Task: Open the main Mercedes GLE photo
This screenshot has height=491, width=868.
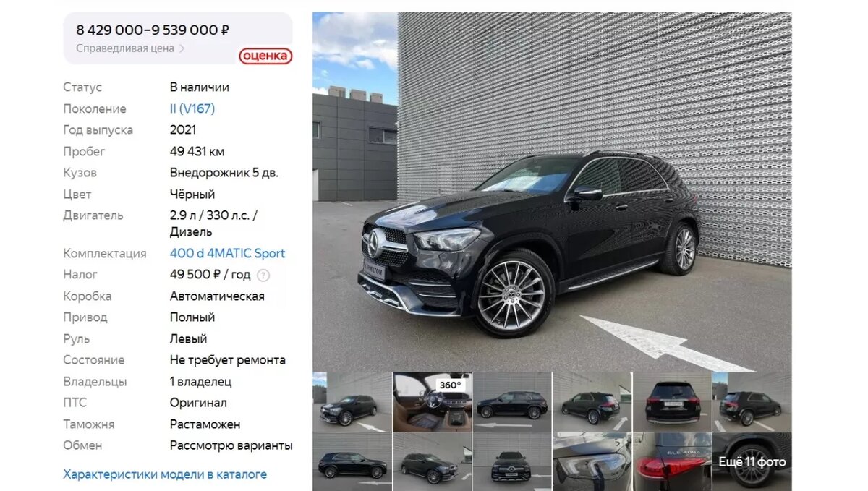Action: 552,191
